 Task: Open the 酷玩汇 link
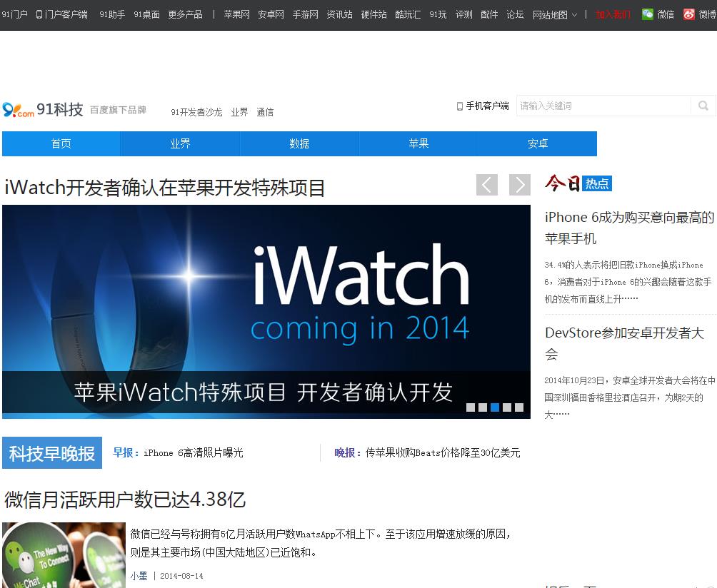point(408,14)
